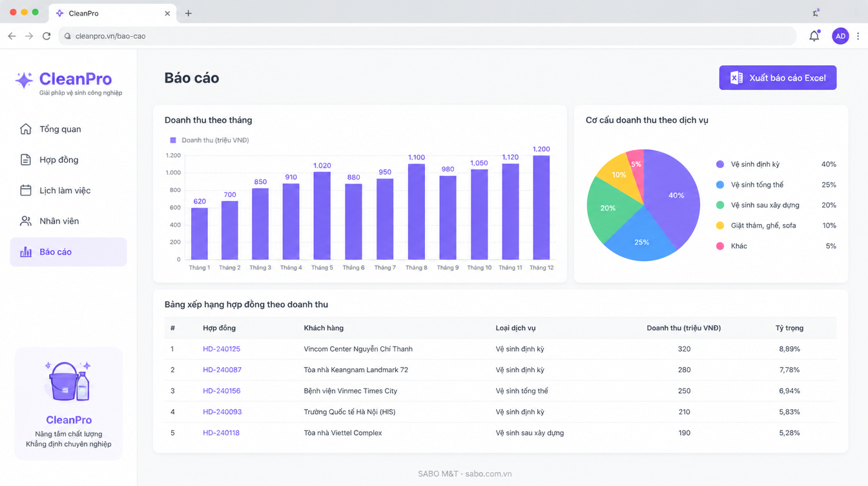
Task: Click the Nhân viên people icon
Action: click(26, 221)
